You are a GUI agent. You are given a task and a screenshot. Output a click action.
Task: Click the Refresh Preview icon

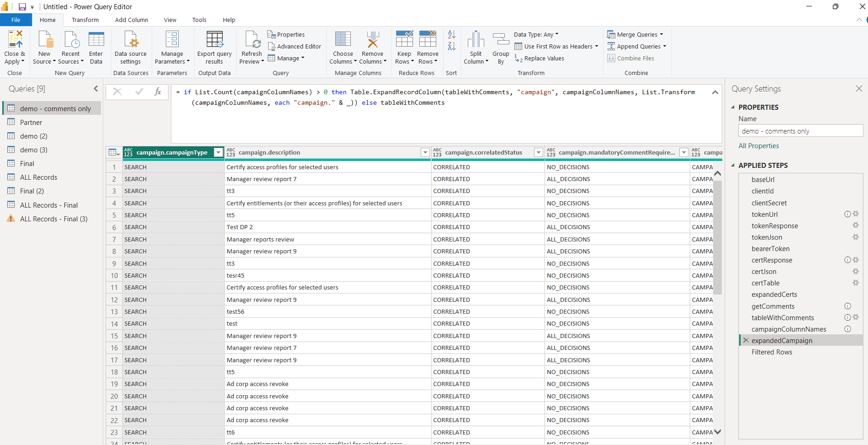tap(252, 40)
